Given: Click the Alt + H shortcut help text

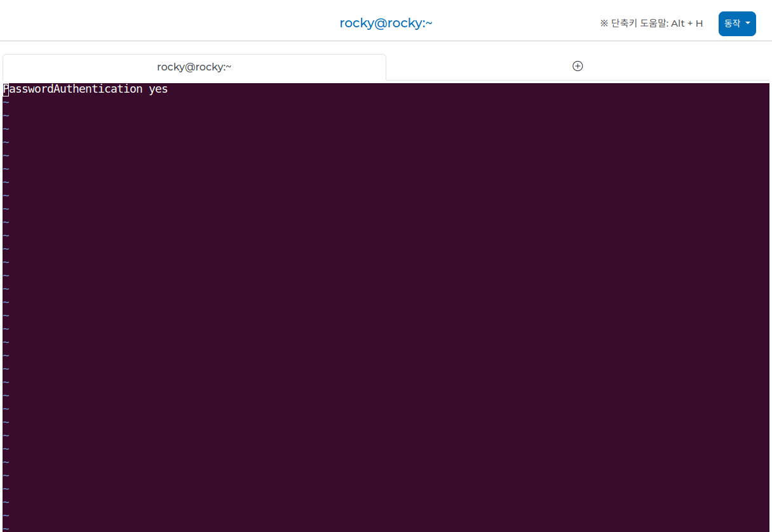Looking at the screenshot, I should pyautogui.click(x=651, y=23).
